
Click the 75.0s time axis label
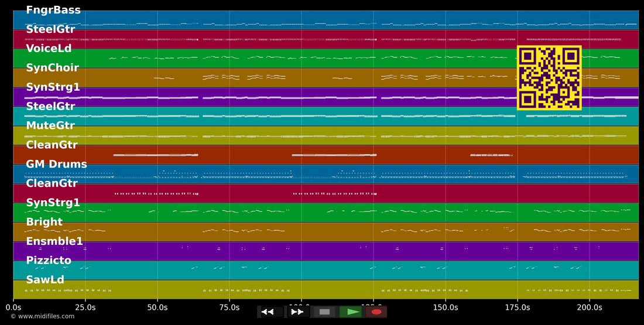pyautogui.click(x=229, y=307)
